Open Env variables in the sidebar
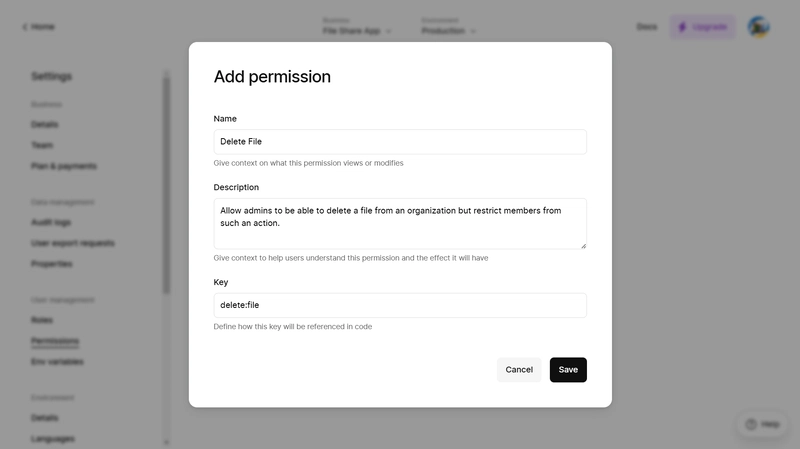This screenshot has width=800, height=449. click(57, 362)
